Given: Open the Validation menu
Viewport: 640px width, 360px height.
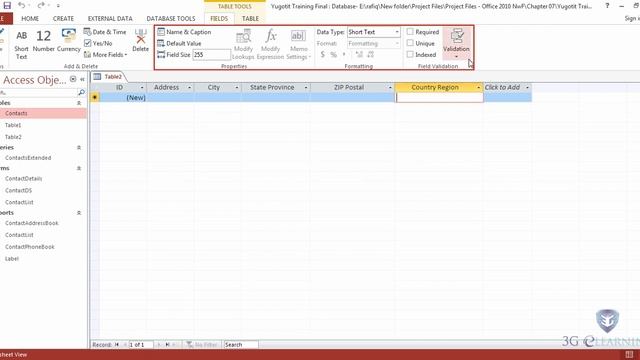Looking at the screenshot, I should pyautogui.click(x=456, y=43).
